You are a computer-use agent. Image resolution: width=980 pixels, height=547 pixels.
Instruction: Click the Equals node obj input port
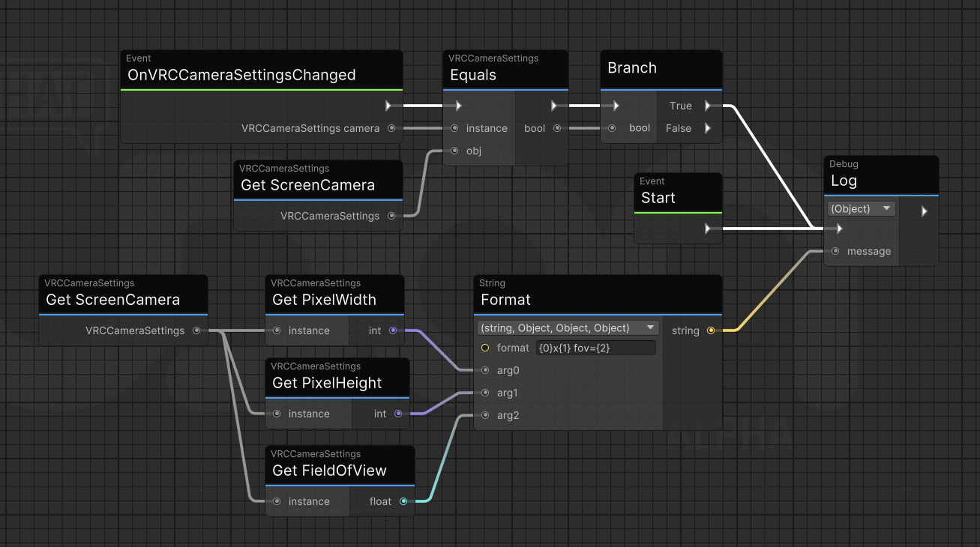coord(454,151)
